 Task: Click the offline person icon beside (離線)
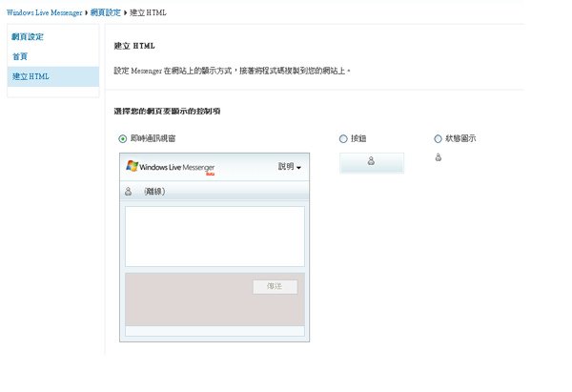(x=128, y=192)
